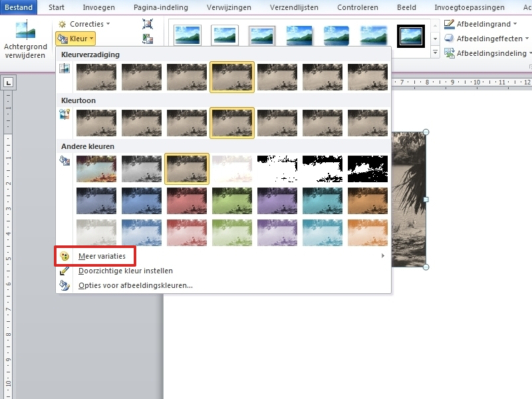The image size is (532, 399).
Task: Click the picture color options icon
Action: [x=65, y=285]
